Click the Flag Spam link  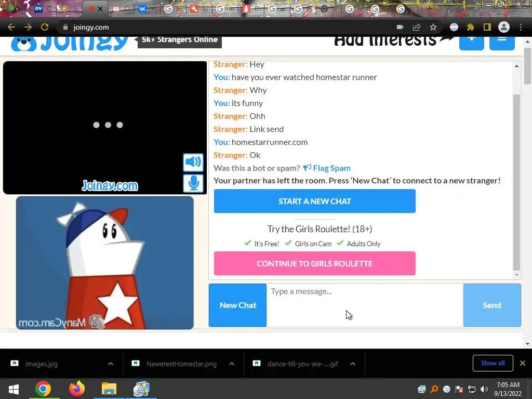coord(327,168)
